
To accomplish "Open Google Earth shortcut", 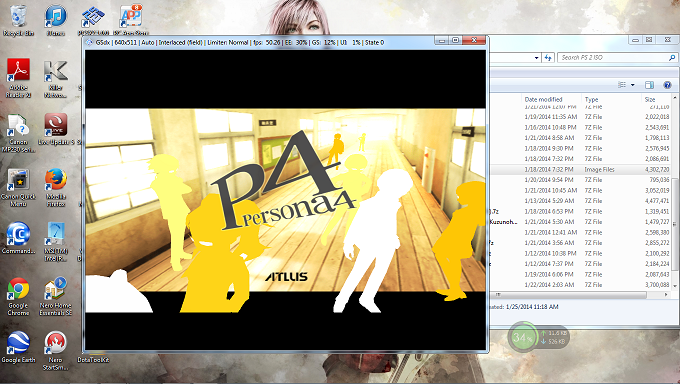I will (18, 347).
